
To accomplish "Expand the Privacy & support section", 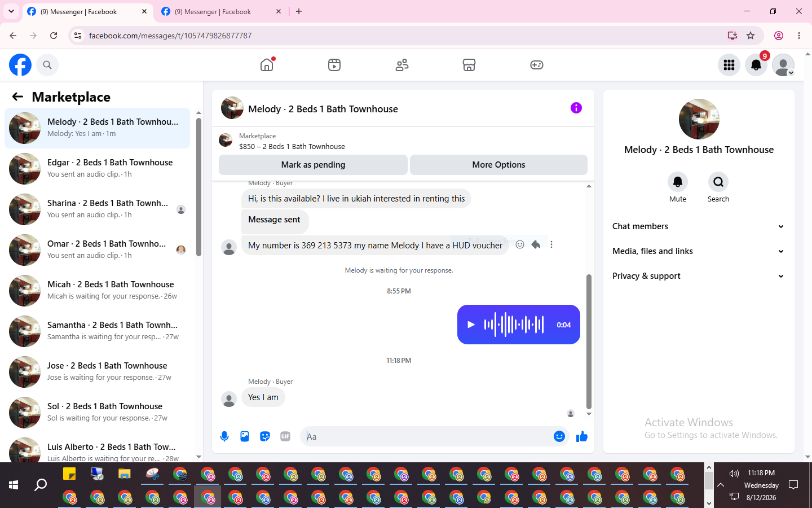I will 699,276.
